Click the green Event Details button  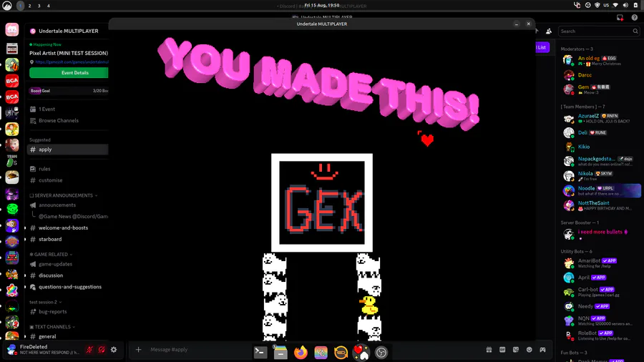click(x=69, y=73)
